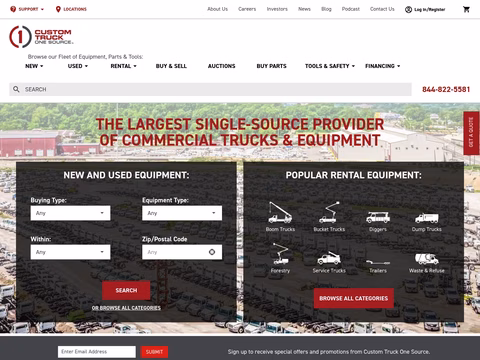Expand the Rental menu
The image size is (480, 360).
123,66
